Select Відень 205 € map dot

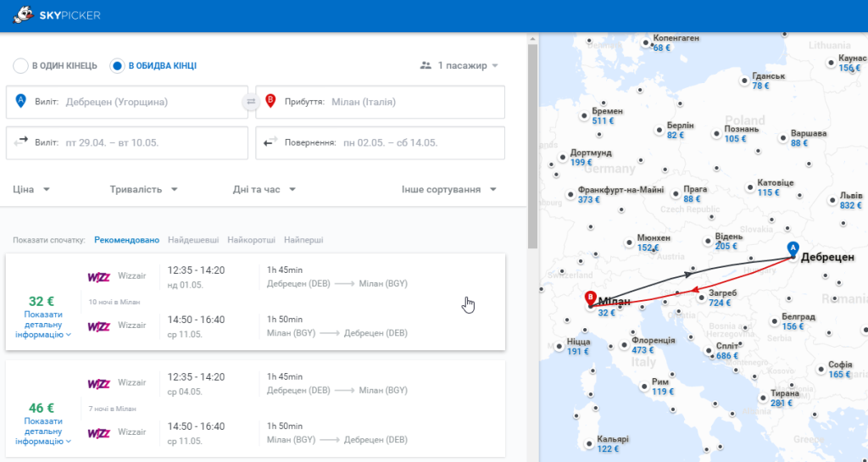[x=708, y=242]
